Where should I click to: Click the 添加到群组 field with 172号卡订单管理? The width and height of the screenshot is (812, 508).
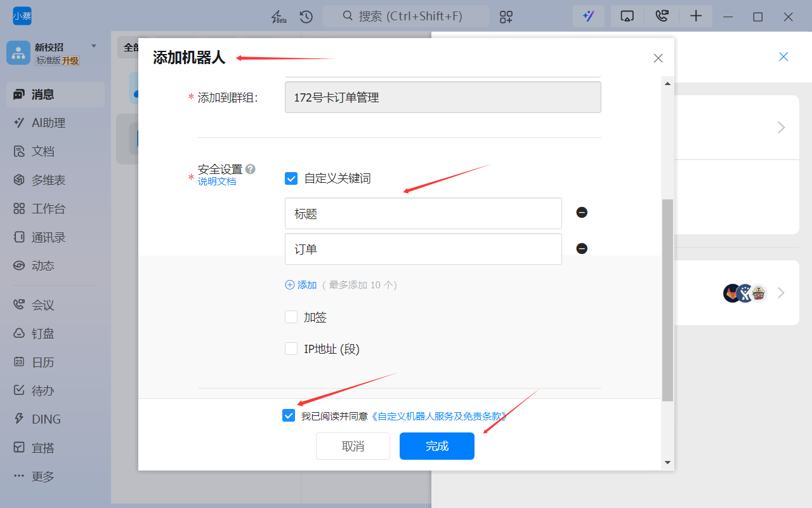(443, 98)
